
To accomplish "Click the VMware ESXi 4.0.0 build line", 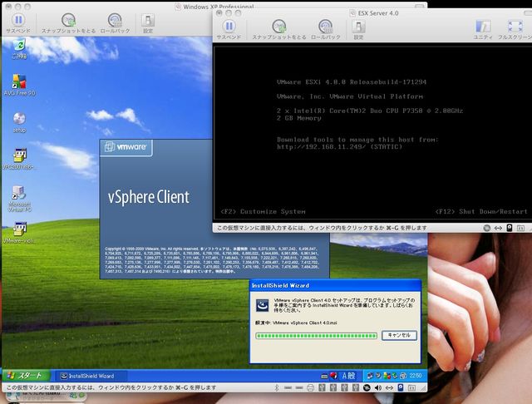I will (x=352, y=81).
